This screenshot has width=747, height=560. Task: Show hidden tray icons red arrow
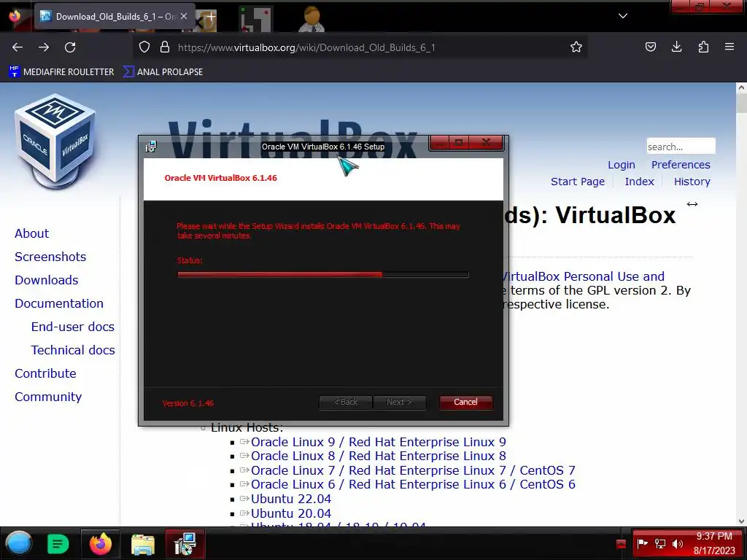[621, 544]
